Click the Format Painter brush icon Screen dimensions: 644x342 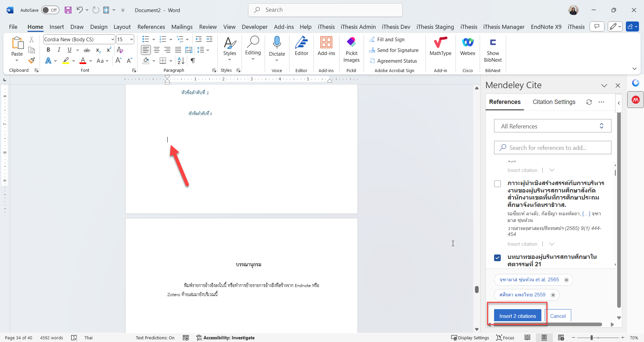[x=32, y=61]
